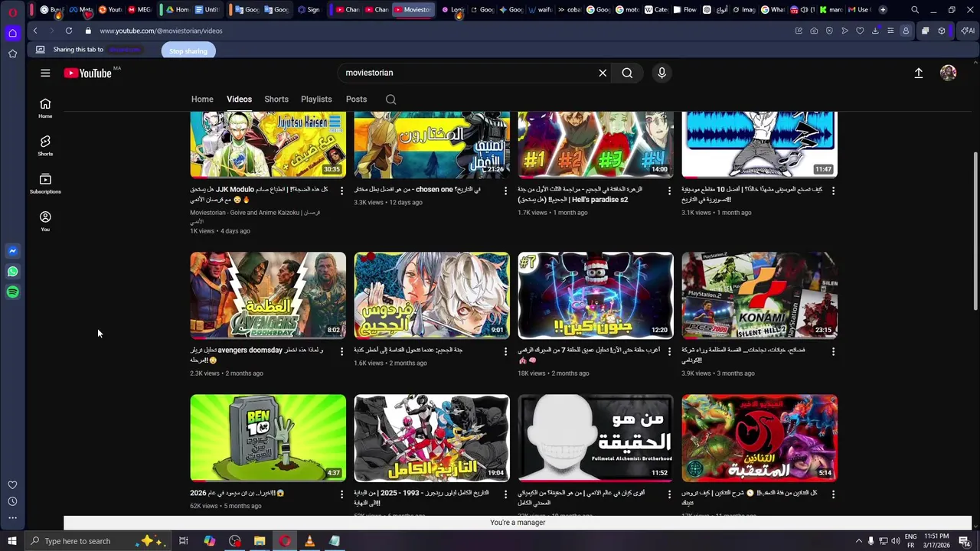Open Opera Easy Setup menu icon

click(x=890, y=31)
